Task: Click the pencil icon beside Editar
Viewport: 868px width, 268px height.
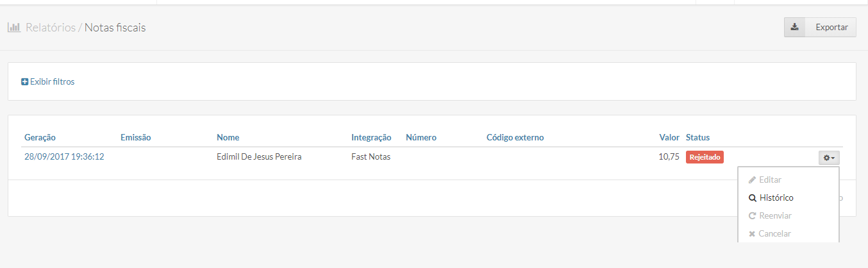Action: (753, 180)
